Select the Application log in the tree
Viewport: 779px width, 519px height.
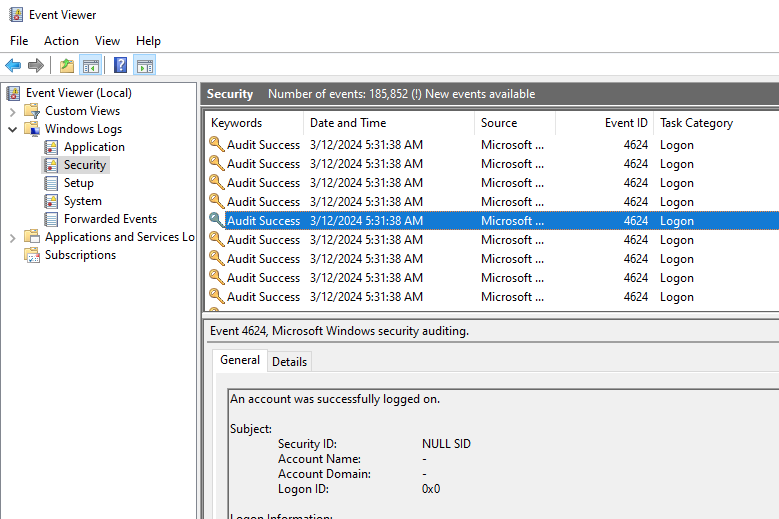click(94, 147)
